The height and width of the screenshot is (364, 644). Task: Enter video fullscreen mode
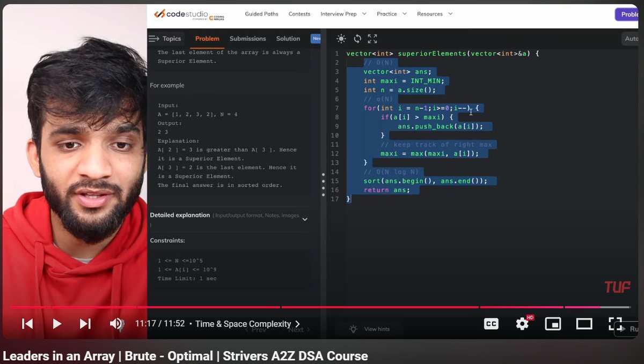[x=614, y=323]
